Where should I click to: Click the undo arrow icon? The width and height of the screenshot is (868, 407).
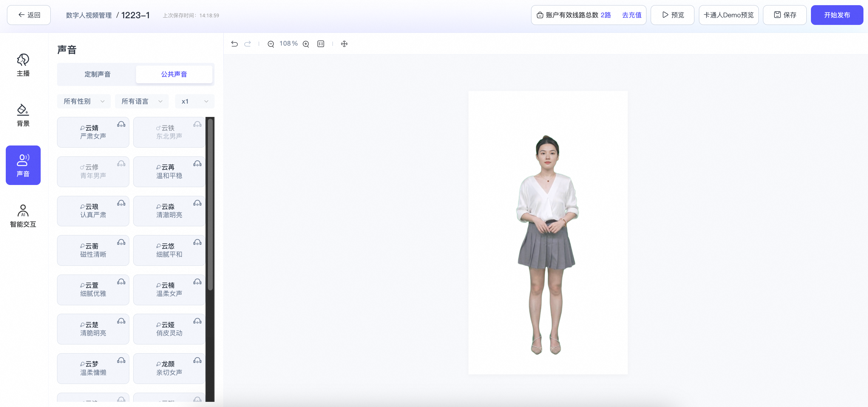coord(235,44)
